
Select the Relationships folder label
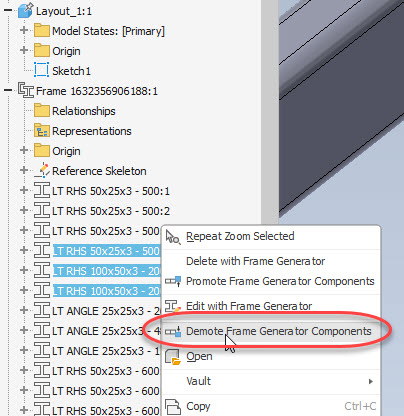click(x=84, y=111)
